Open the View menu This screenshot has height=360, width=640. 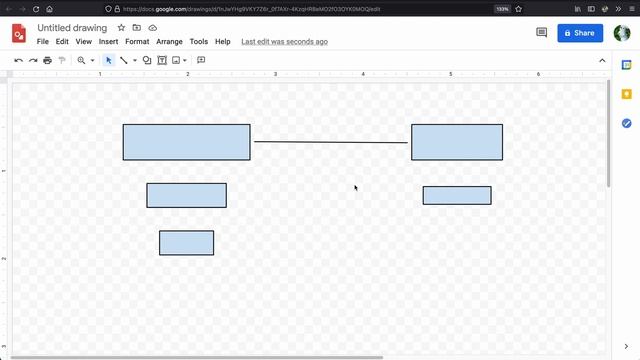84,42
